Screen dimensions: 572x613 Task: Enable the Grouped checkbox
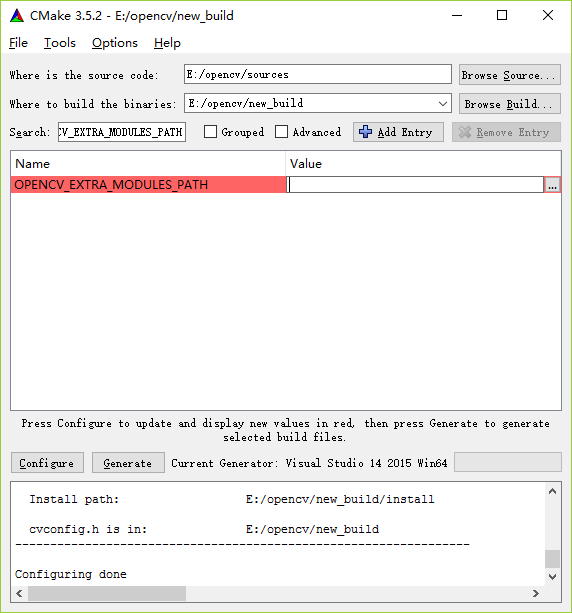pyautogui.click(x=210, y=132)
